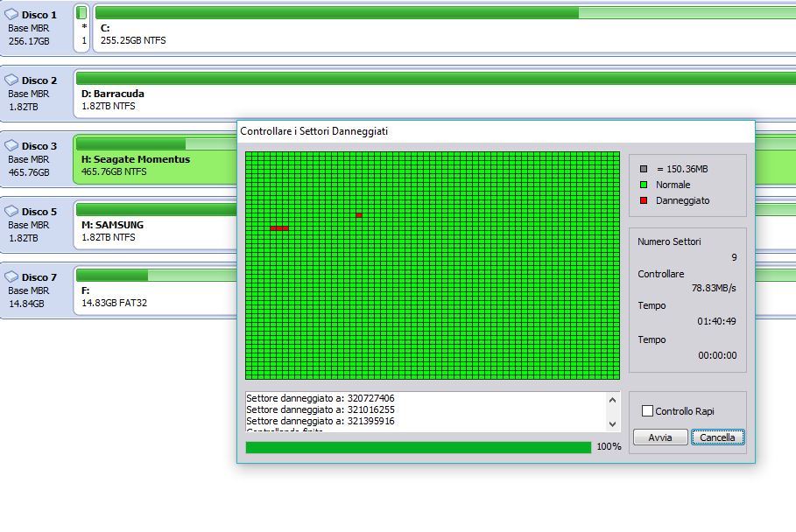
Task: Click the 'Controllare i Settori Danneggiati' title bar
Action: 496,131
